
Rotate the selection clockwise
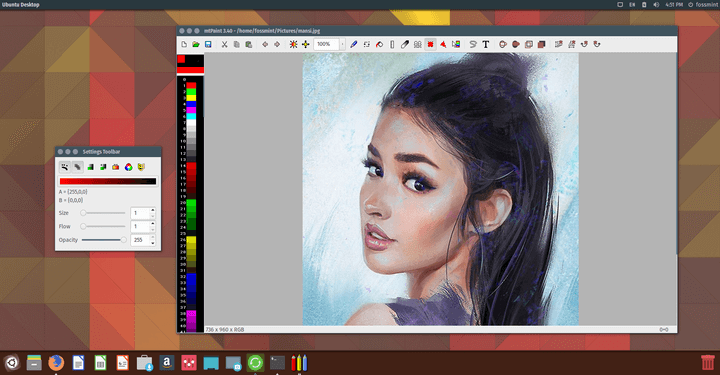584,45
